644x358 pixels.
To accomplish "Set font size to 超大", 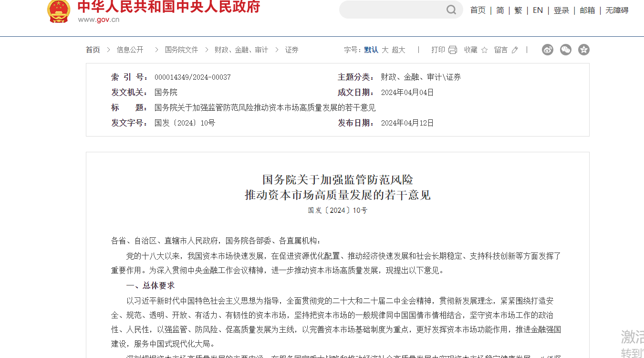I will tap(398, 50).
